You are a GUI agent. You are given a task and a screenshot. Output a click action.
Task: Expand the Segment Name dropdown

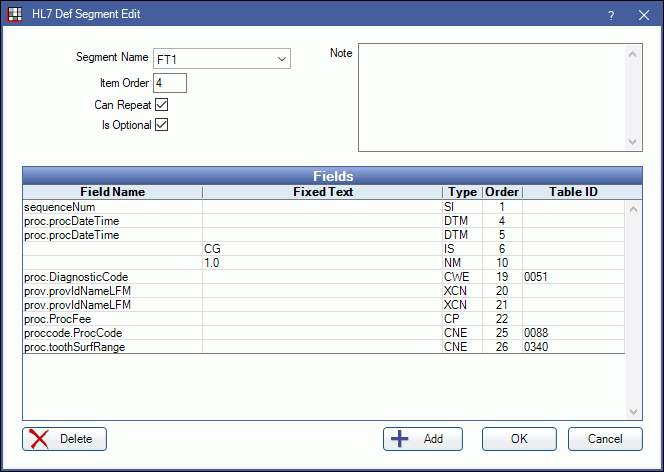(x=282, y=59)
